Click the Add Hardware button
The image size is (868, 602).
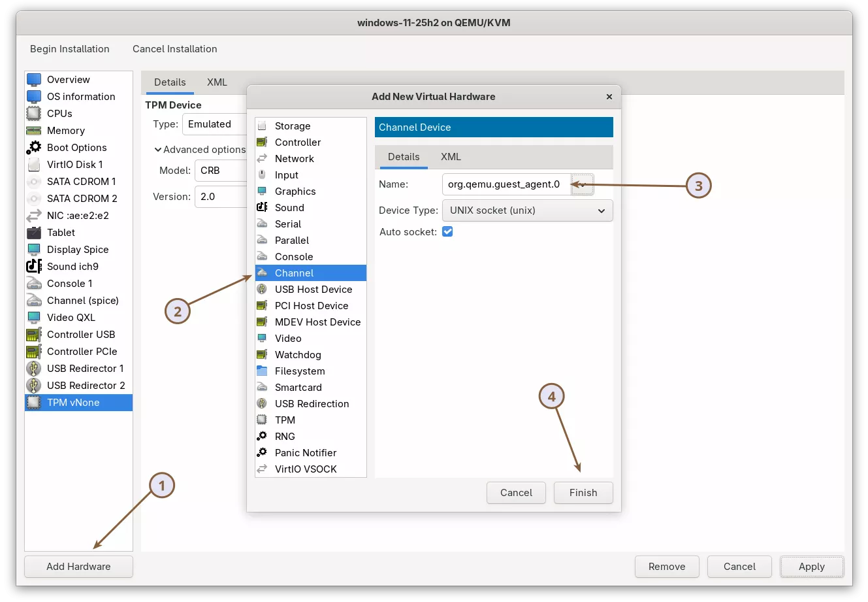[78, 566]
